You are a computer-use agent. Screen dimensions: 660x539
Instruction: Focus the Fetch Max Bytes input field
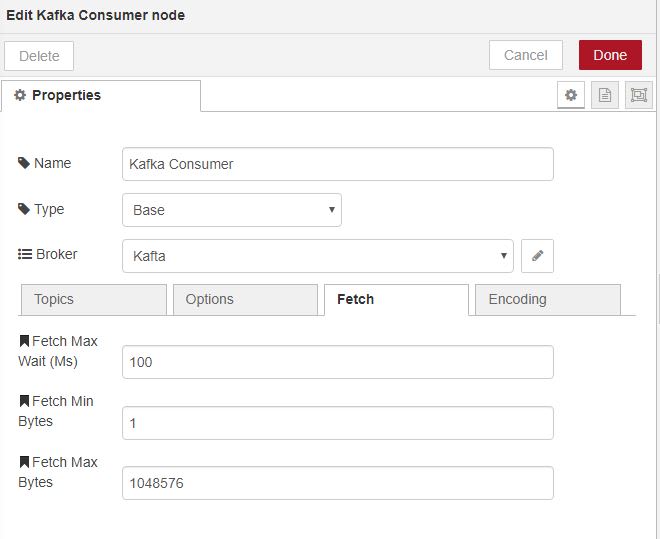pyautogui.click(x=338, y=483)
